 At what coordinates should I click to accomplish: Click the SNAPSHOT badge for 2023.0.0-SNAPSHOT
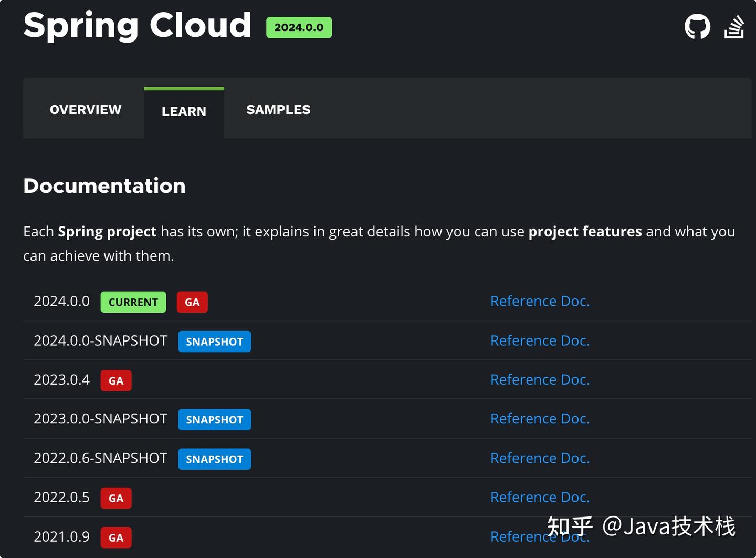[214, 420]
